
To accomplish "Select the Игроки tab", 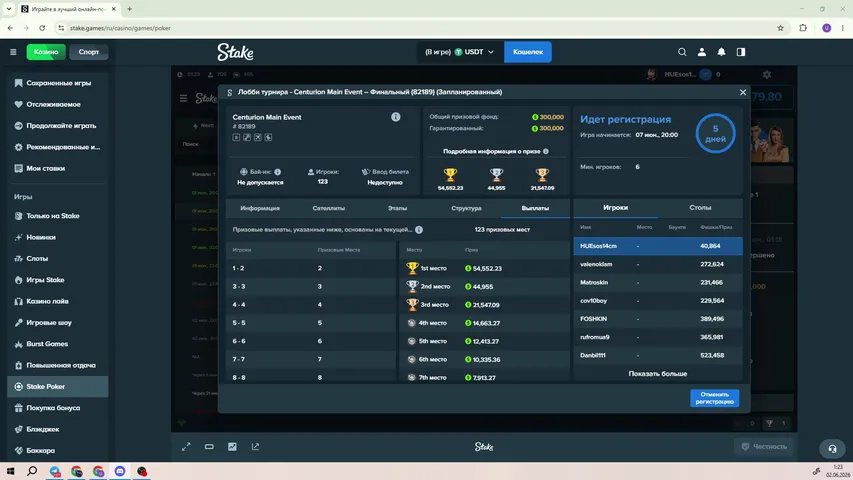I will coord(615,208).
